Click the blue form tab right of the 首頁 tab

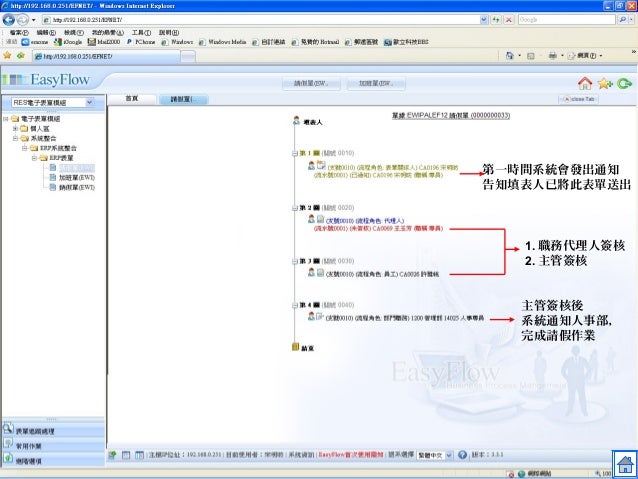tap(184, 99)
